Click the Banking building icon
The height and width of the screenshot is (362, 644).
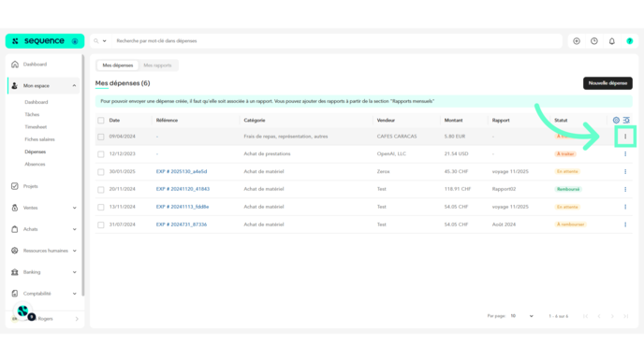click(15, 272)
